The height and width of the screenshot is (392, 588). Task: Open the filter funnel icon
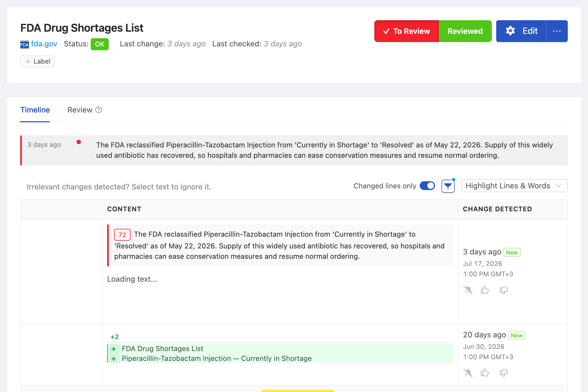click(x=448, y=186)
